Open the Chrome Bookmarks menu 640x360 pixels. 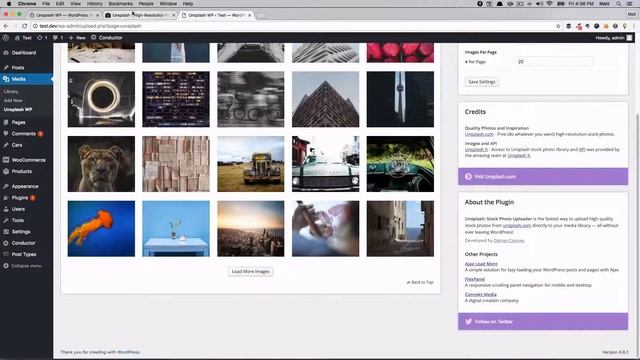120,4
